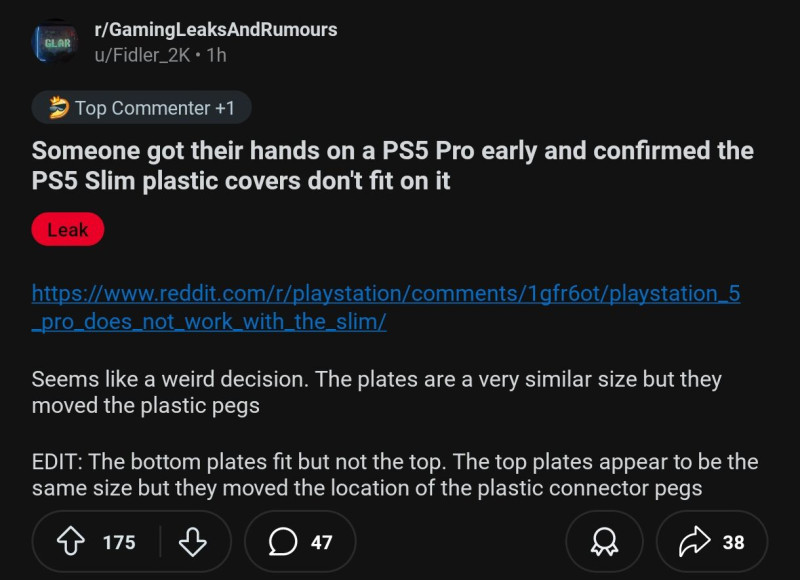
Task: Select the Top Commenter +1 badge text
Action: (157, 108)
